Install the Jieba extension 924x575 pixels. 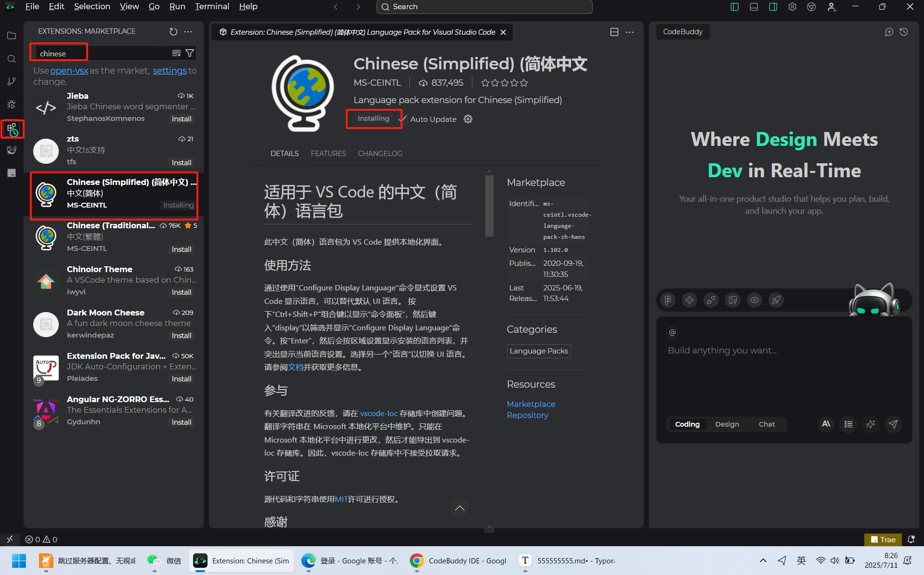pos(182,119)
